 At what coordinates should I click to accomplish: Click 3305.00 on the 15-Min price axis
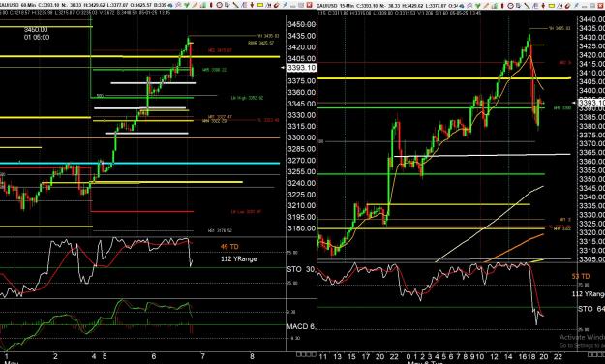tap(591, 259)
